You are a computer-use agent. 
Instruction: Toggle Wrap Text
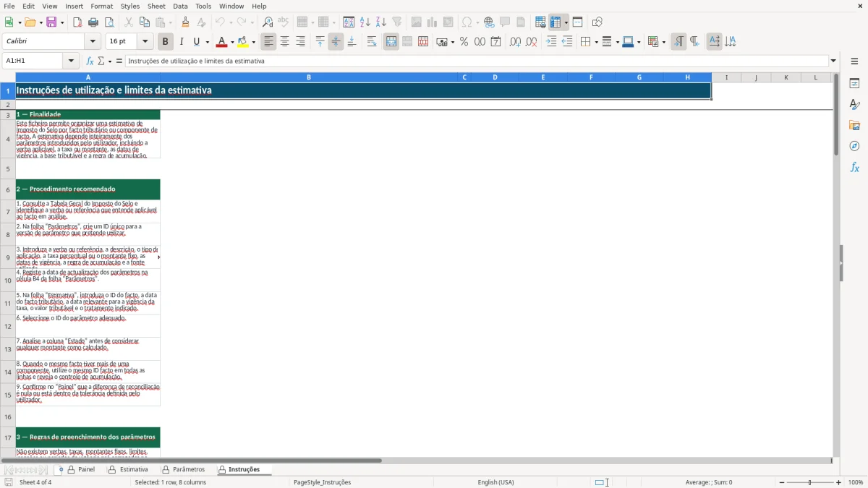pos(372,42)
